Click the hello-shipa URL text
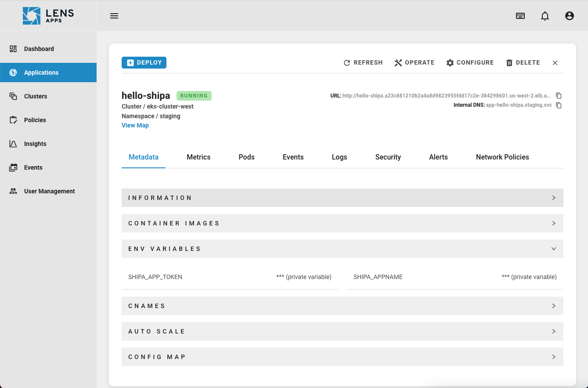Image resolution: width=588 pixels, height=388 pixels. pyautogui.click(x=447, y=95)
